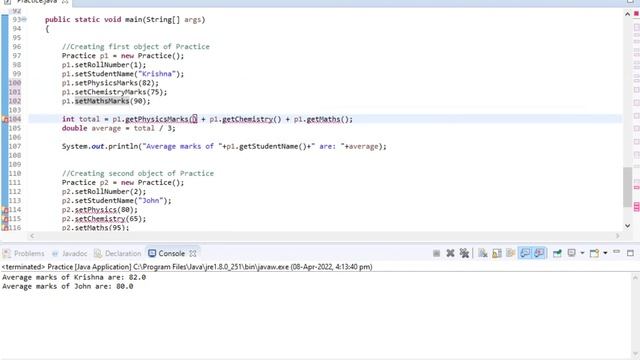Screen dimensions: 640x360
Task: Click the editor vertical scrollbar down arrow
Action: coord(627,226)
